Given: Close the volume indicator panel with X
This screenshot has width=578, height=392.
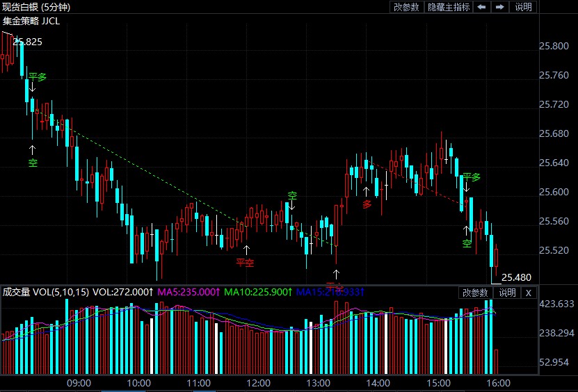Looking at the screenshot, I should pyautogui.click(x=528, y=293).
